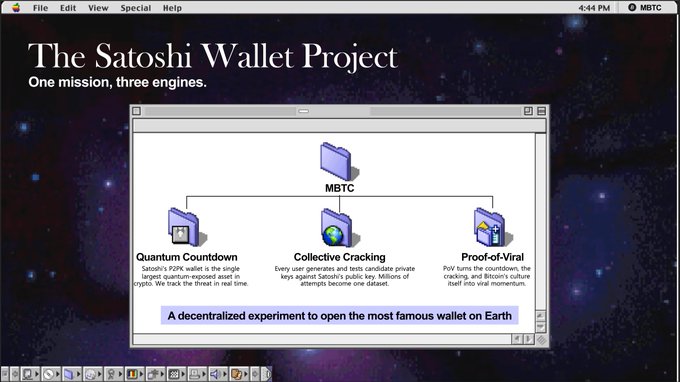
Task: Click the "PoV turns the countdown" description
Action: coord(487,276)
